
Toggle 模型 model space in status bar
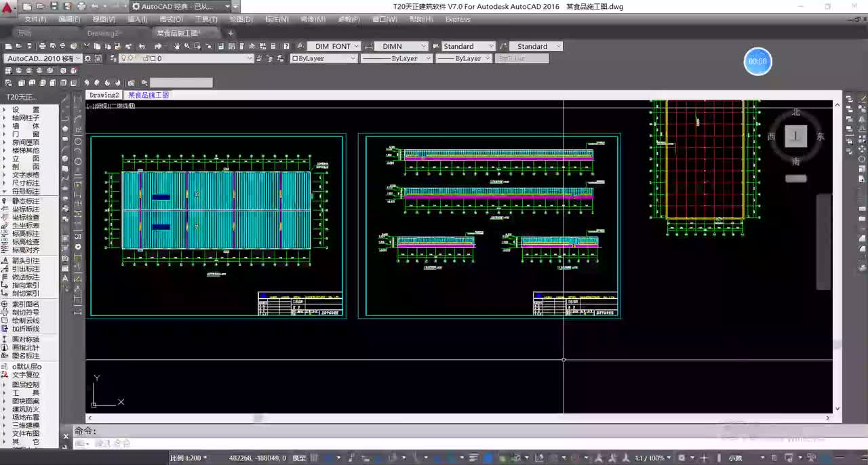point(299,458)
